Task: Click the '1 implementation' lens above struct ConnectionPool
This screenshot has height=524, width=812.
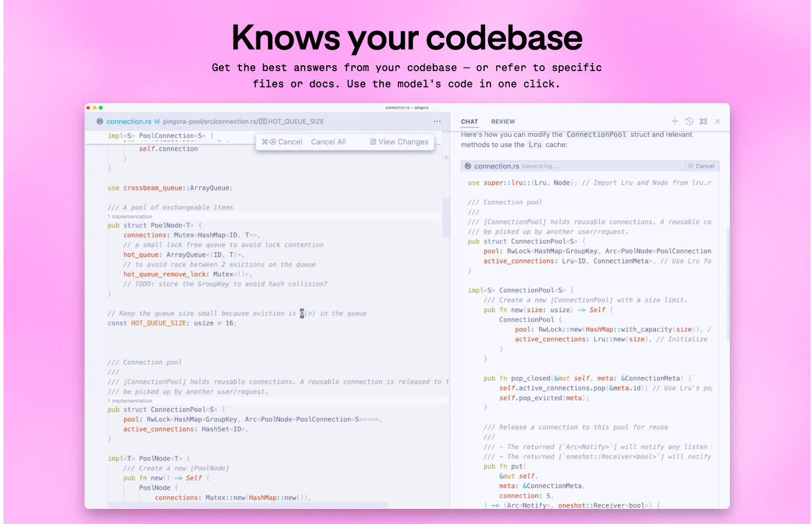Action: pyautogui.click(x=130, y=401)
